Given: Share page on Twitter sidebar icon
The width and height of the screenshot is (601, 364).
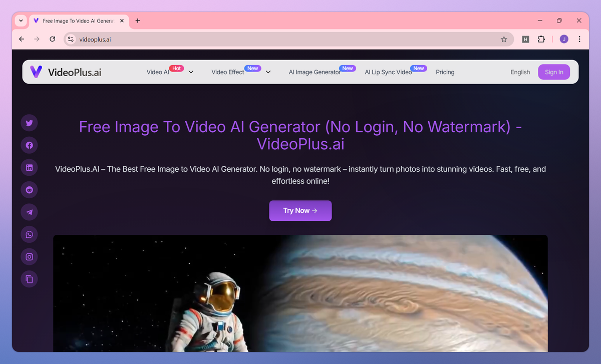Looking at the screenshot, I should point(29,123).
